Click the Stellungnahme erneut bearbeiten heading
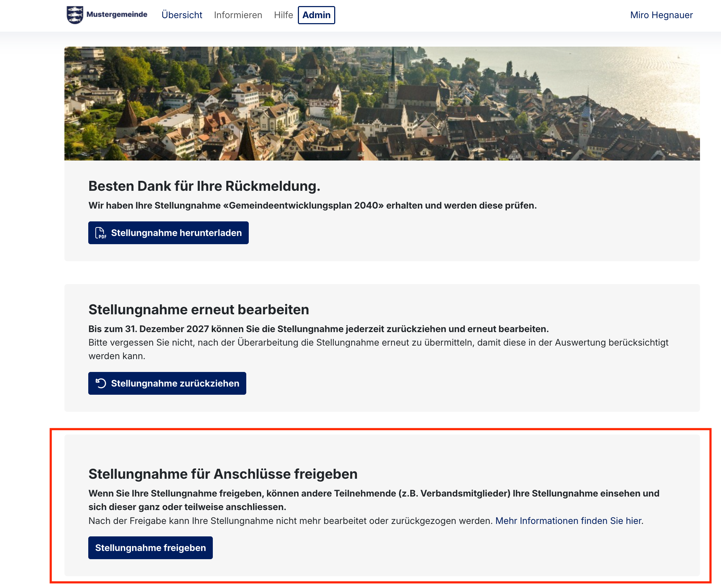This screenshot has width=721, height=588. point(198,310)
